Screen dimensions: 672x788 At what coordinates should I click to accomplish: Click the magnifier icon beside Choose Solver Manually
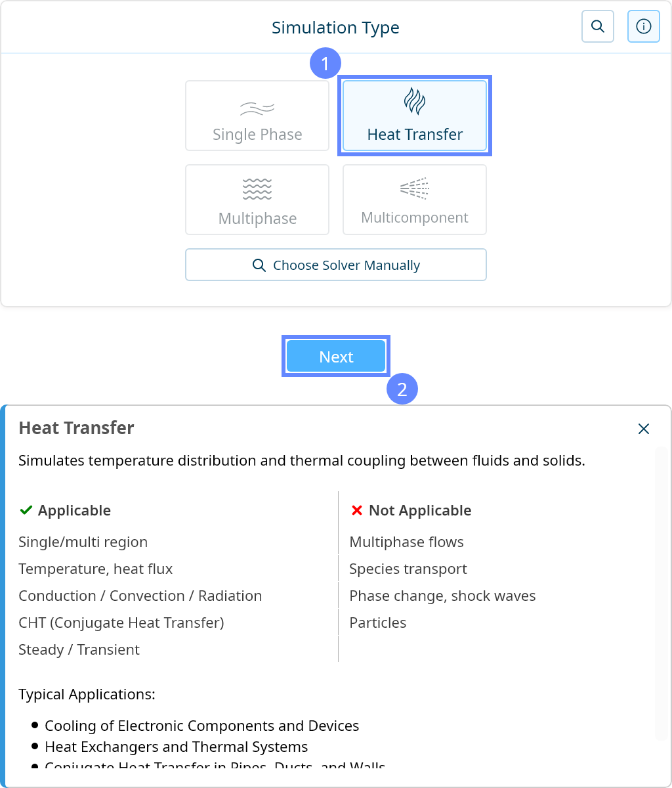[259, 265]
